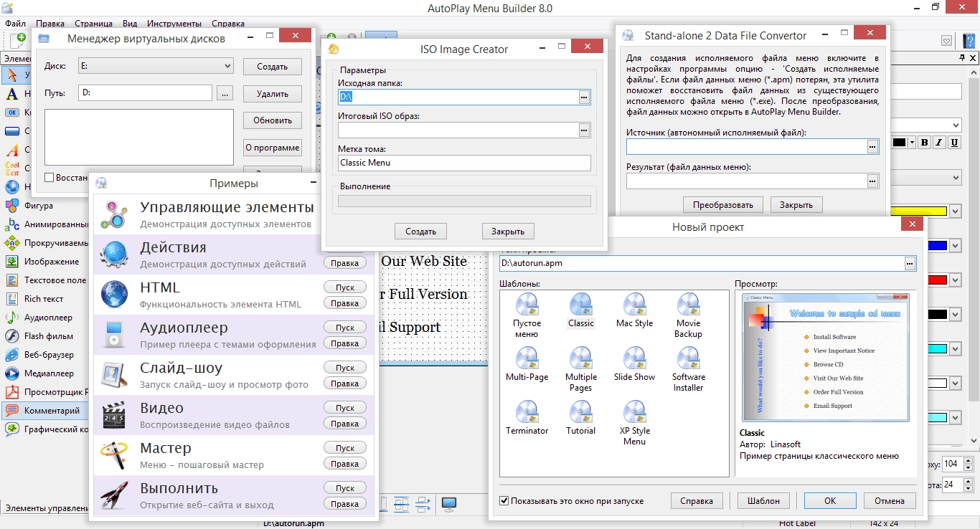
Task: Toggle Underline formatting button
Action: [954, 142]
